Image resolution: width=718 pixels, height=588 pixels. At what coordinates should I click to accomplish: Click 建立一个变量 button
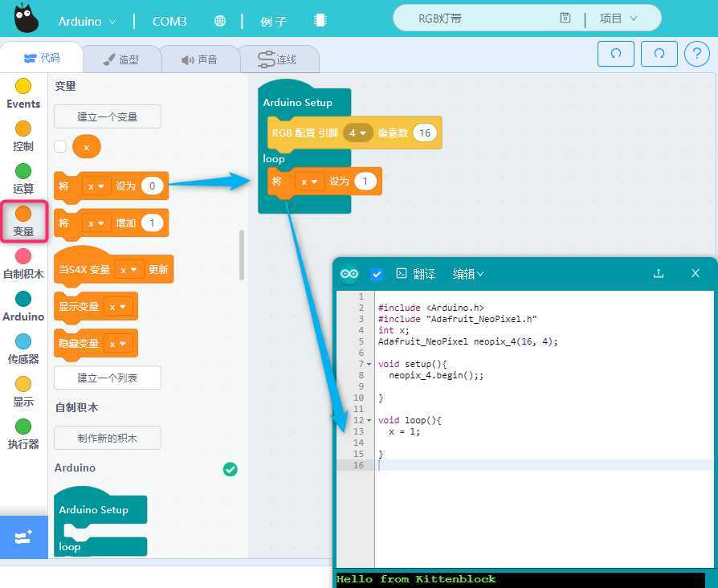click(108, 116)
